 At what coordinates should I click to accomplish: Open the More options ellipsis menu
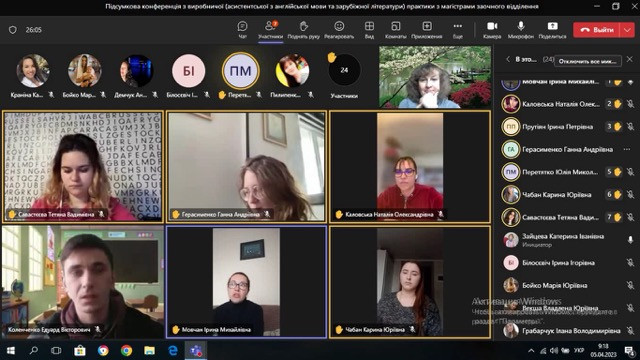[x=458, y=27]
